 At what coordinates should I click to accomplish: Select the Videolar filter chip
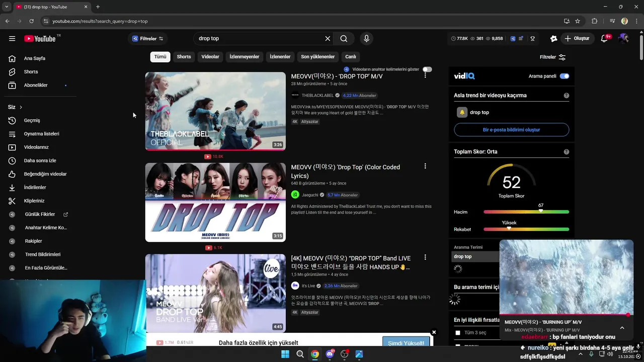point(210,57)
